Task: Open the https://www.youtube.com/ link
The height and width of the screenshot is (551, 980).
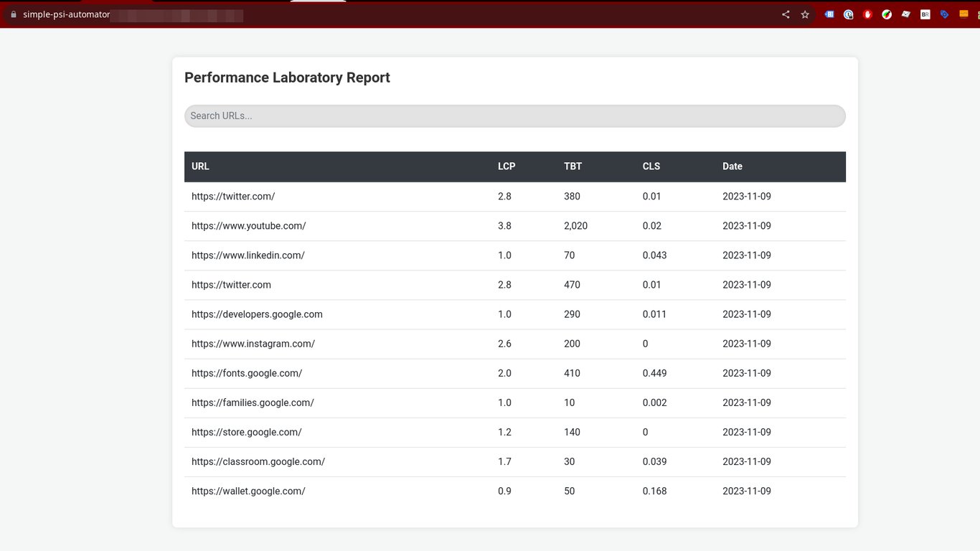Action: tap(249, 225)
